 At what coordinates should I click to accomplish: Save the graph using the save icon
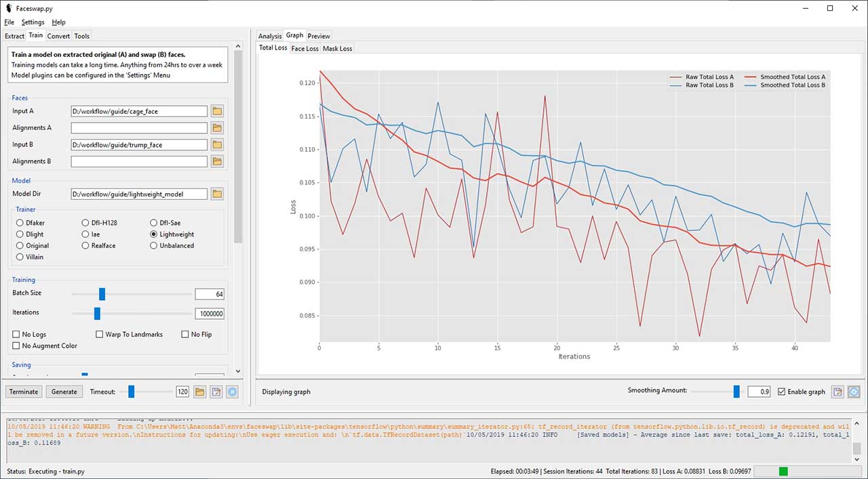[x=838, y=392]
